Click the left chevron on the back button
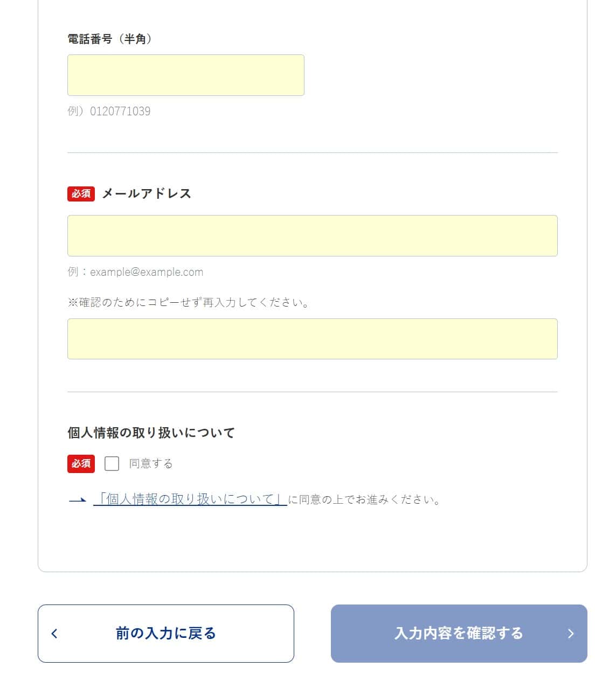This screenshot has height=681, width=616. pos(54,634)
